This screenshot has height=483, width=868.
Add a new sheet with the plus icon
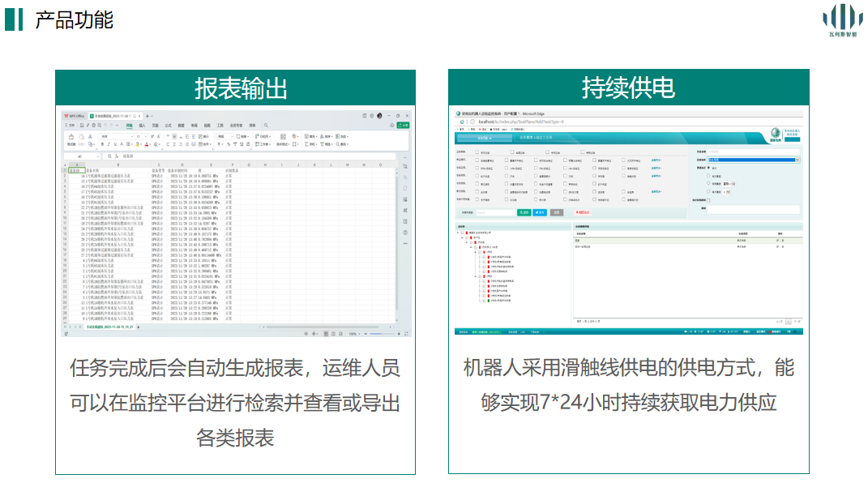138,327
